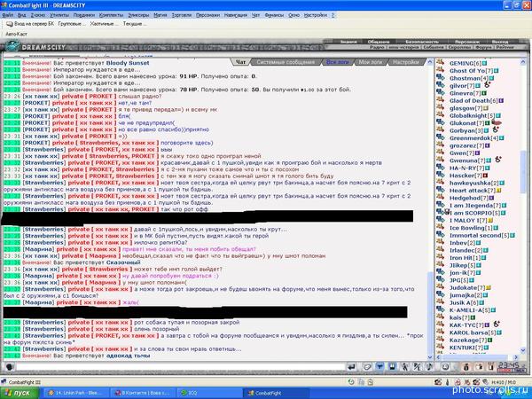Screen dimensions: 532x399
Task: Select user Hedgehod[7] in player list
Action: tap(468, 198)
